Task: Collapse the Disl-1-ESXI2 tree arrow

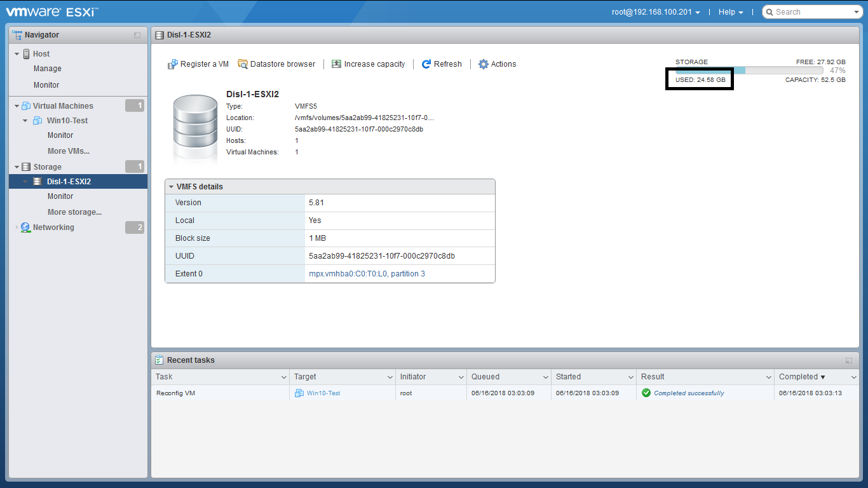Action: (25, 182)
